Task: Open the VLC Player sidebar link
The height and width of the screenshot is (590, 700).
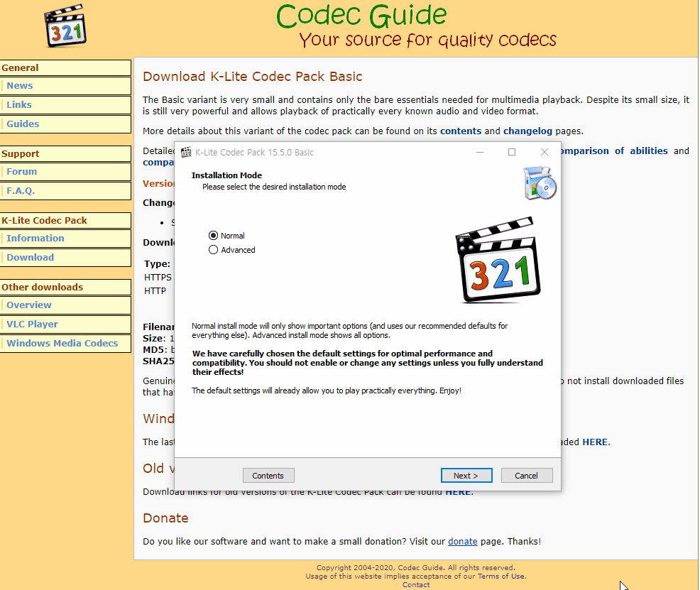Action: tap(65, 324)
